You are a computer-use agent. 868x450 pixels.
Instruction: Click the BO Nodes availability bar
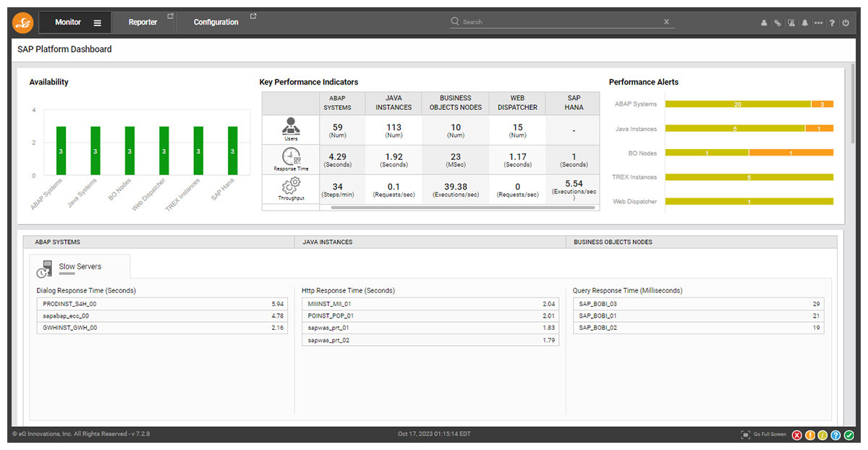pyautogui.click(x=129, y=150)
